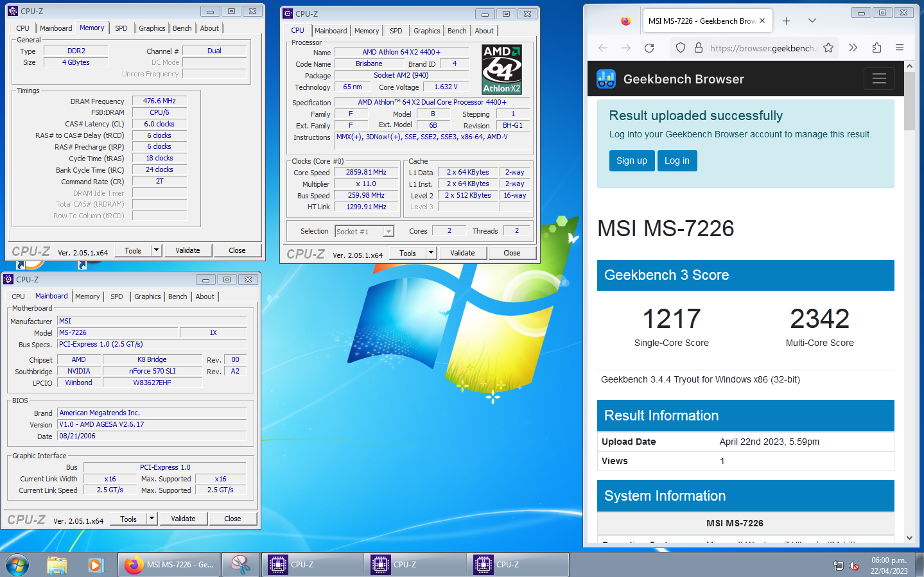Screen dimensions: 924x577
Task: Click the Firefox scrollbar down arrow
Action: [x=909, y=538]
